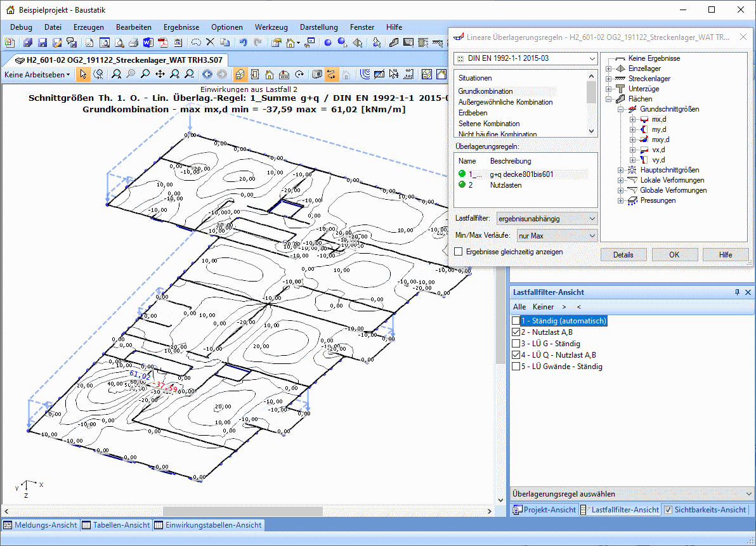This screenshot has width=756, height=546.
Task: Open the Datei menu
Action: (x=53, y=27)
